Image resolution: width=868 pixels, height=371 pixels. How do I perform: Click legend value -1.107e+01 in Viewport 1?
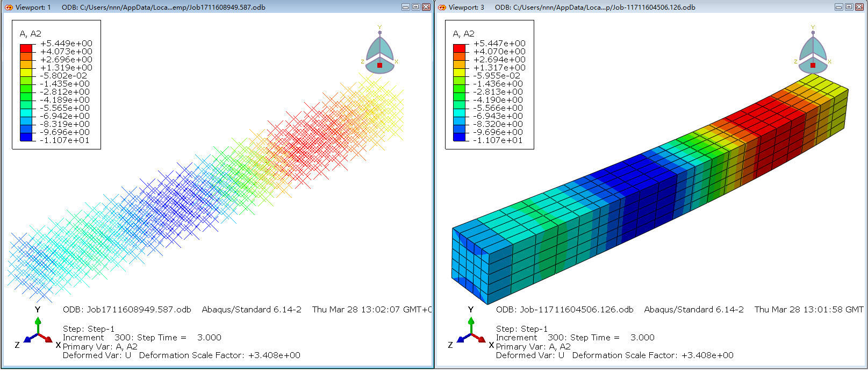point(64,140)
